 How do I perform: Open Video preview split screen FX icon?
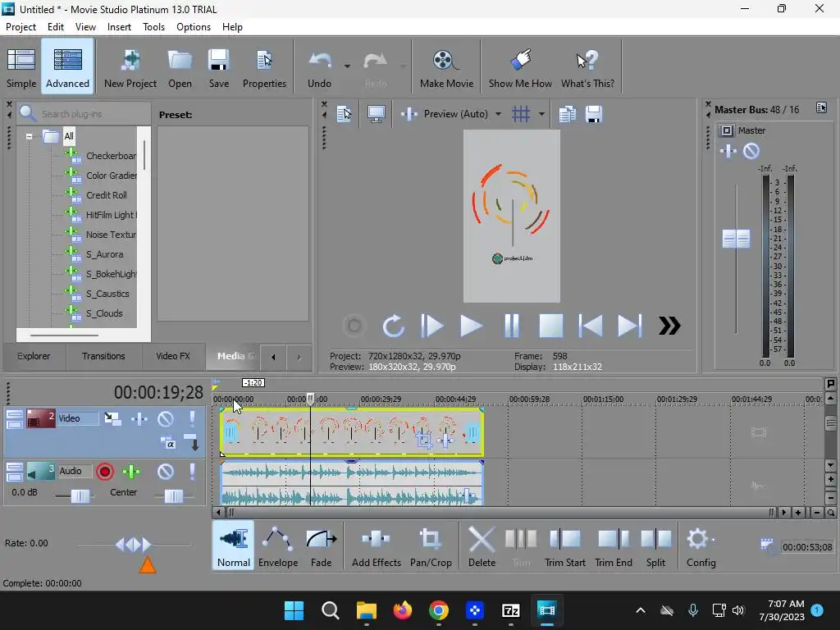(x=409, y=114)
